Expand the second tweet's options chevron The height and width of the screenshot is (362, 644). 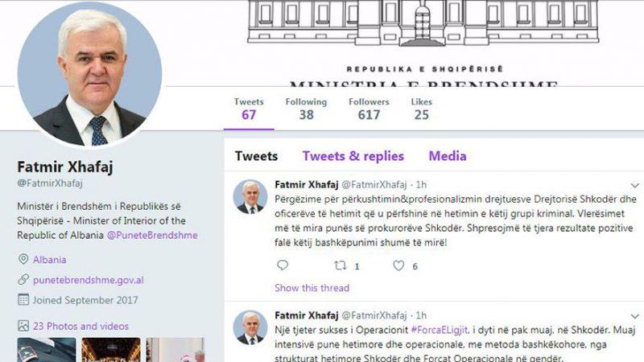point(635,316)
